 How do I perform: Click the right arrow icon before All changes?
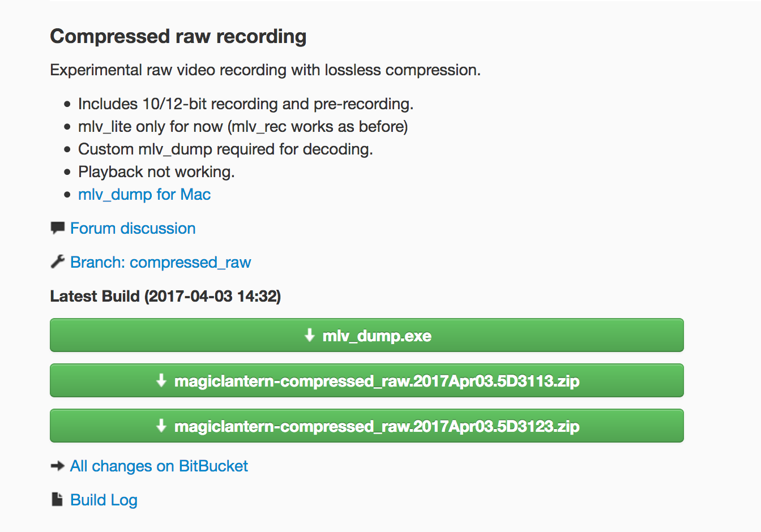(57, 466)
